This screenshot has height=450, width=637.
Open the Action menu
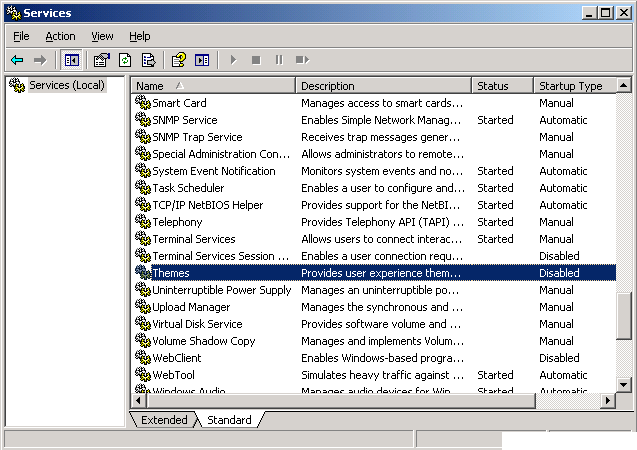coord(60,36)
